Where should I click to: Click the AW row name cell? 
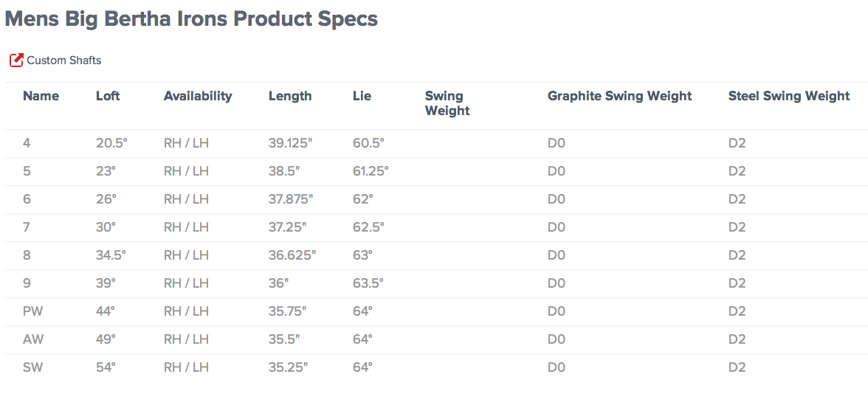[x=33, y=339]
